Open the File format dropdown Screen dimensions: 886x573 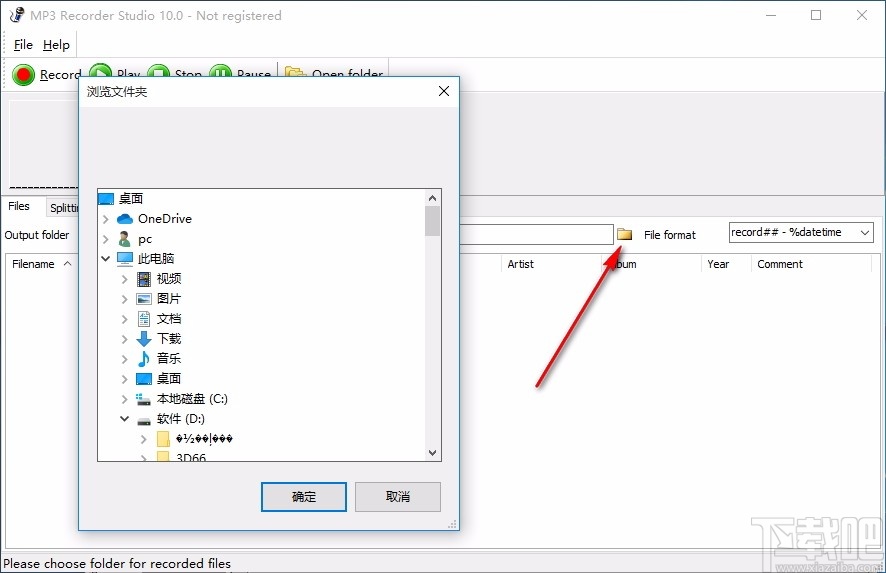[865, 232]
